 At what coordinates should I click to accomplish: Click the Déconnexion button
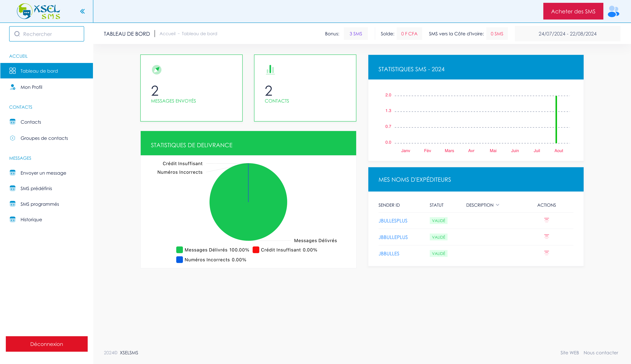point(46,344)
